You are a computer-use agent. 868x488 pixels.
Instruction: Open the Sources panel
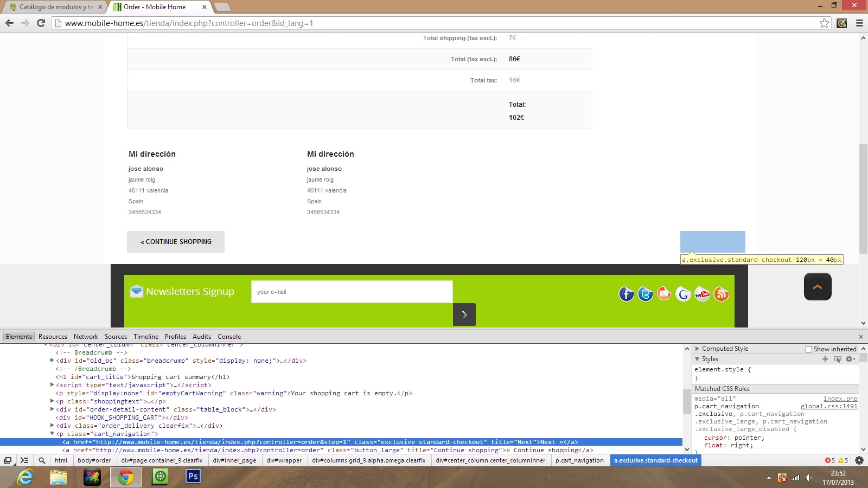[x=116, y=337]
